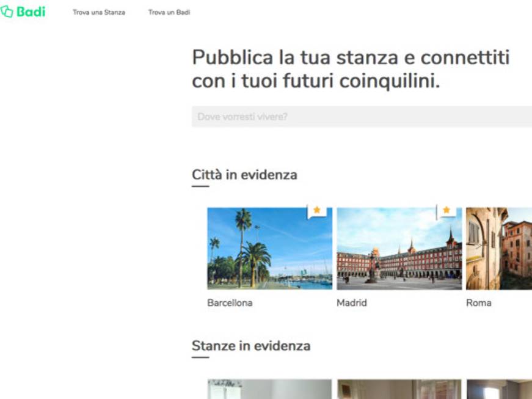
Task: Open the second featured room thumbnail
Action: [x=399, y=389]
